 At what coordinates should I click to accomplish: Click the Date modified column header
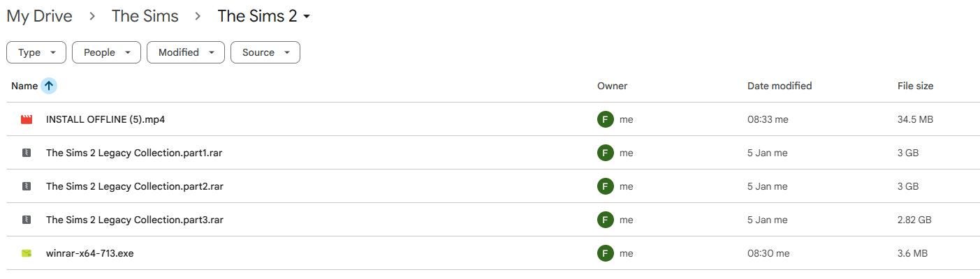[x=779, y=86]
